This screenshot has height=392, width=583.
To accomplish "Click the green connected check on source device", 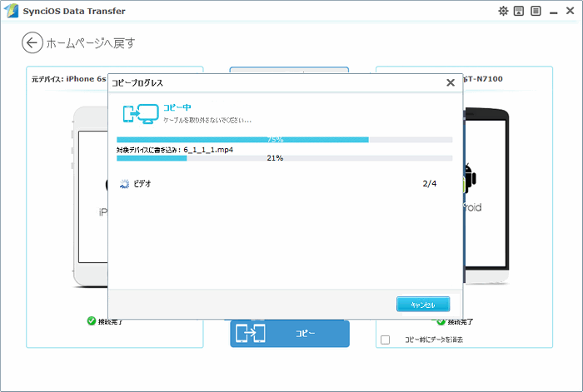I will (x=91, y=320).
